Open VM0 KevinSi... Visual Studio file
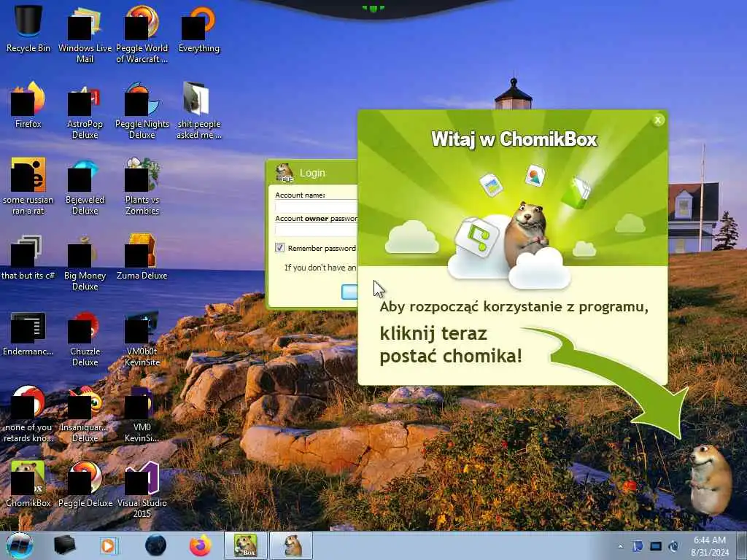The image size is (747, 560). tap(142, 413)
